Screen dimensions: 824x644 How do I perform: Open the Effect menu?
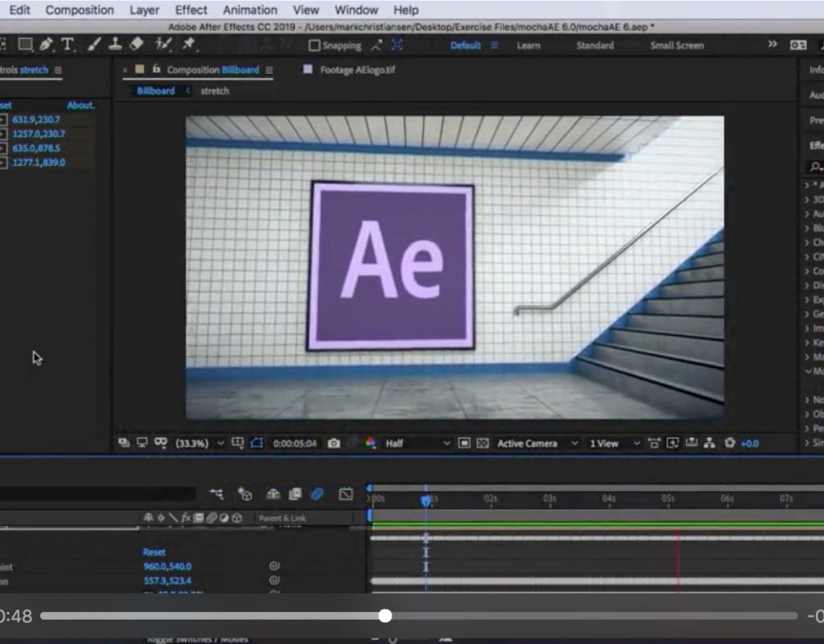tap(192, 10)
